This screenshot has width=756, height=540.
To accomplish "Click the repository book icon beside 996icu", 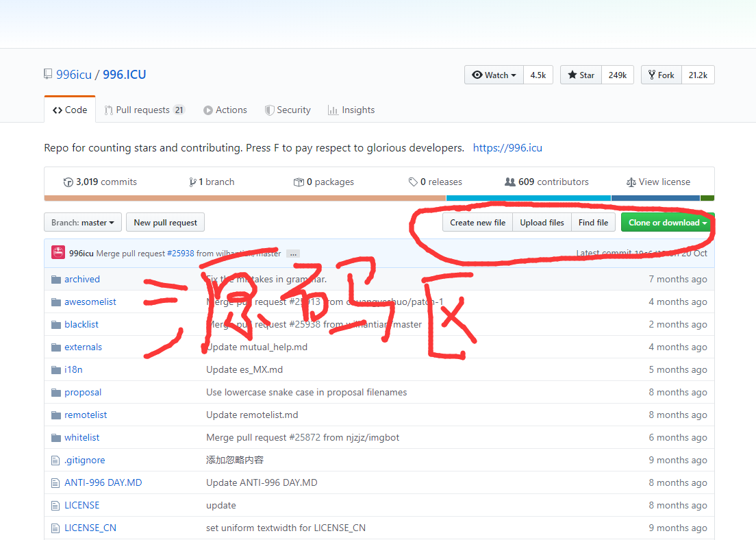I will coord(48,74).
